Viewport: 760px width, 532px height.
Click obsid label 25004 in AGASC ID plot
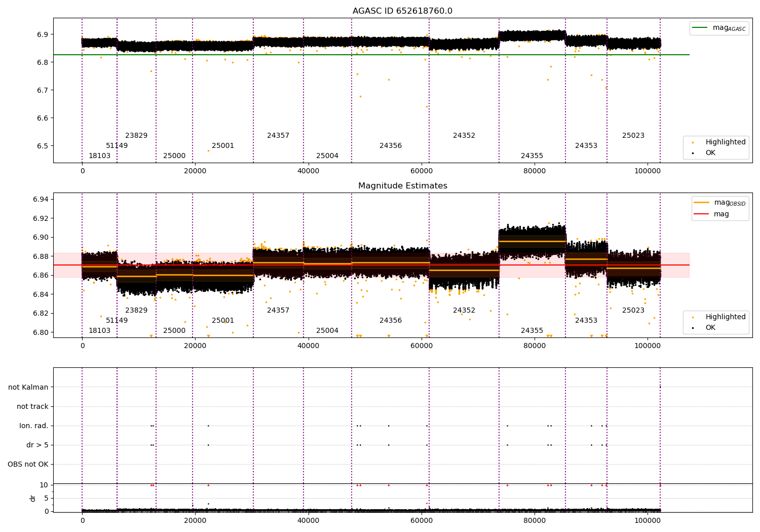[x=327, y=156]
